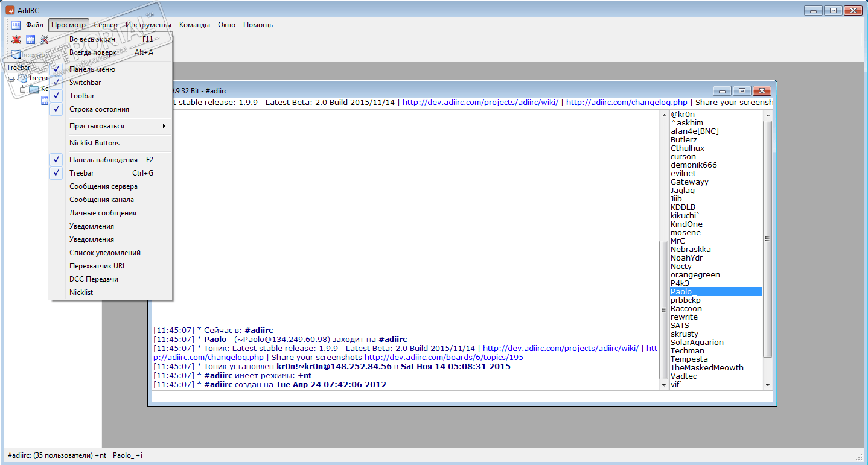Collapse the channels folder in the Treebar
The height and width of the screenshot is (465, 868).
22,89
